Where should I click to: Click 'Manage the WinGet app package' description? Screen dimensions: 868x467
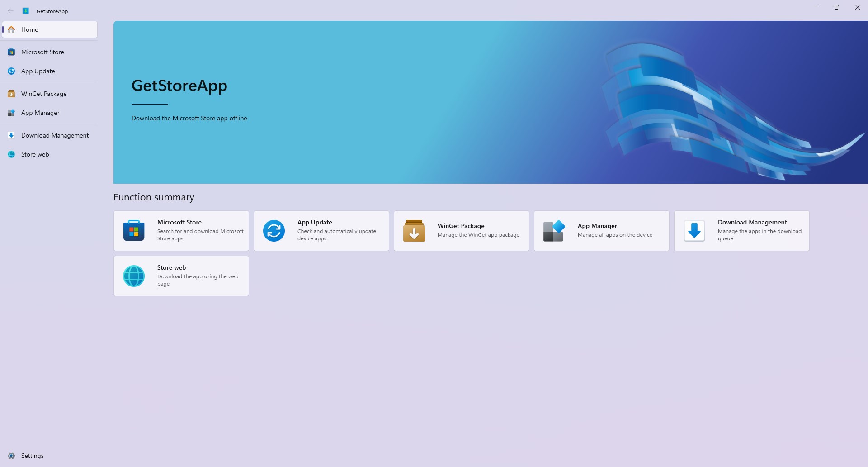(x=478, y=235)
